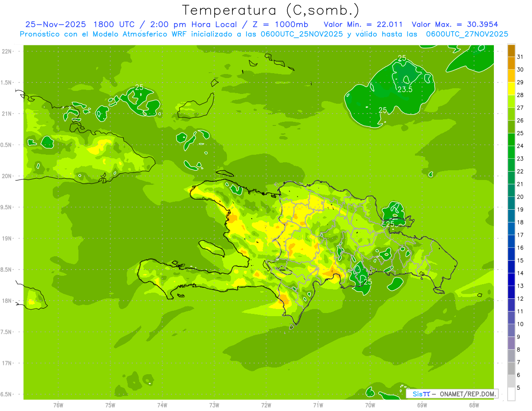Click the legend value "6"

(x=519, y=375)
